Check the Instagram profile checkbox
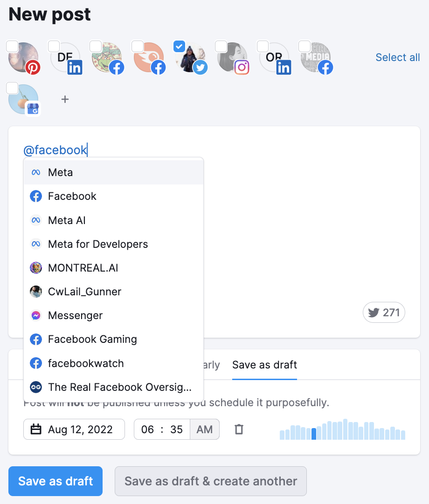Screen dimensions: 429x504 pos(221,47)
